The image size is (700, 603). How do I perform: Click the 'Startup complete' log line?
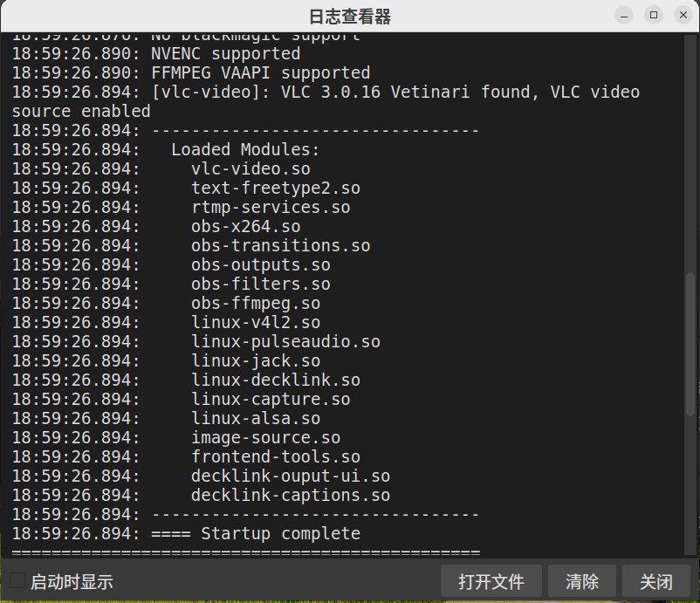pos(186,534)
